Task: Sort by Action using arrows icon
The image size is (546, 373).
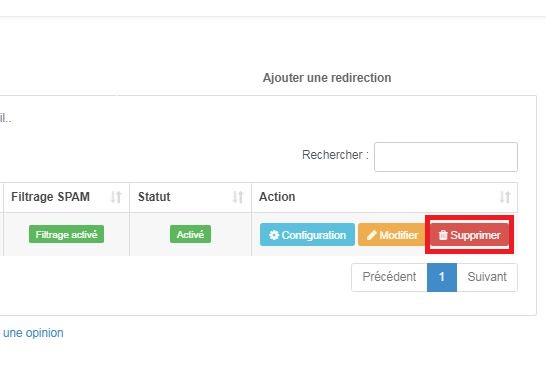Action: 505,197
